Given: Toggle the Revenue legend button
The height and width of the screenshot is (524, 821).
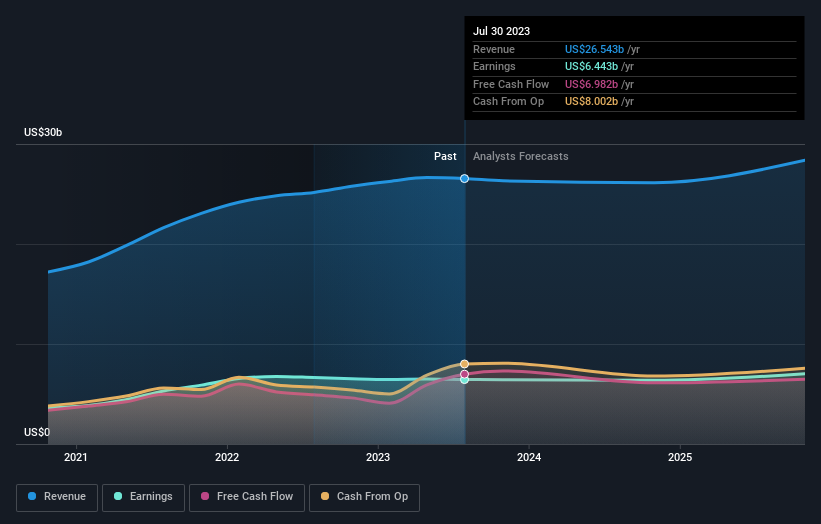Looking at the screenshot, I should click(x=57, y=497).
